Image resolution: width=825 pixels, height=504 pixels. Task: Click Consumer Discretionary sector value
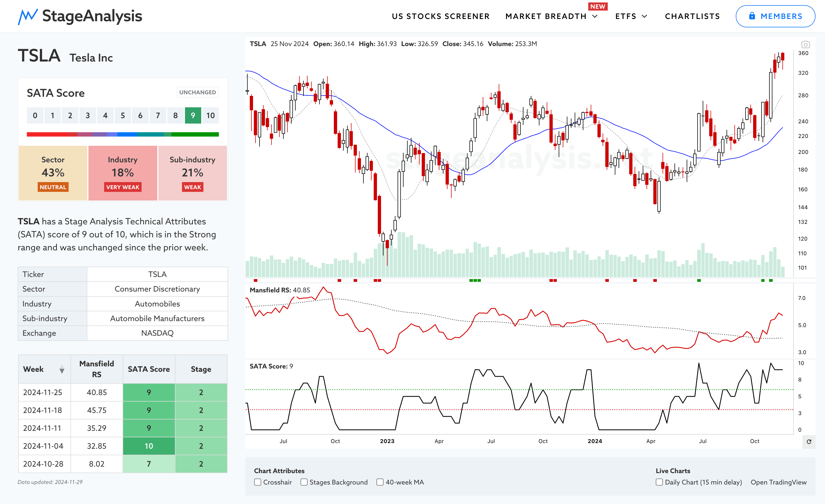[x=157, y=289]
